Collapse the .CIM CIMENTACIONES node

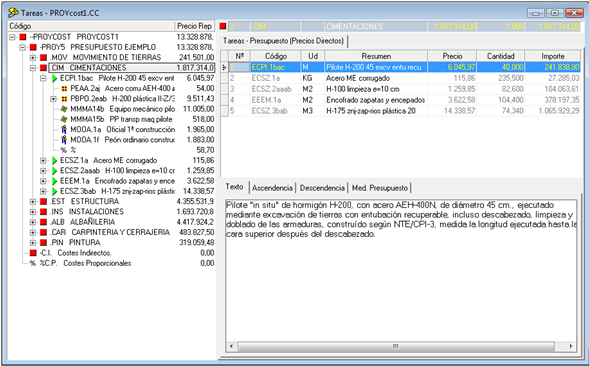pos(33,68)
